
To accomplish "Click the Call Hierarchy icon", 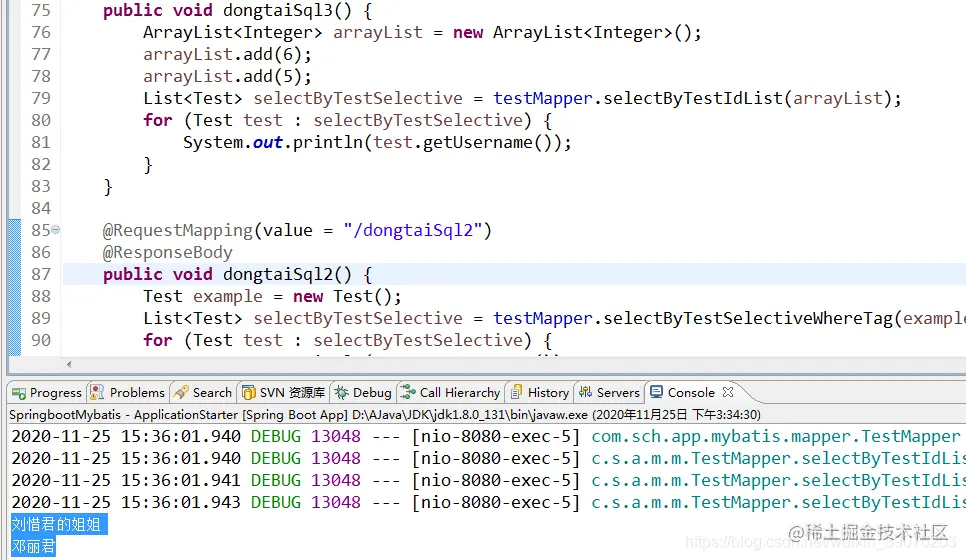I will (407, 392).
